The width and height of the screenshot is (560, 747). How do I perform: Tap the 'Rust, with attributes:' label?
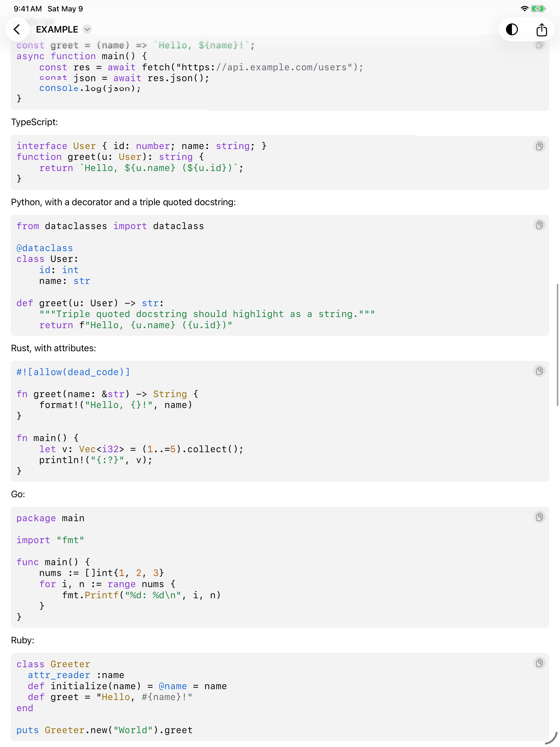click(53, 348)
